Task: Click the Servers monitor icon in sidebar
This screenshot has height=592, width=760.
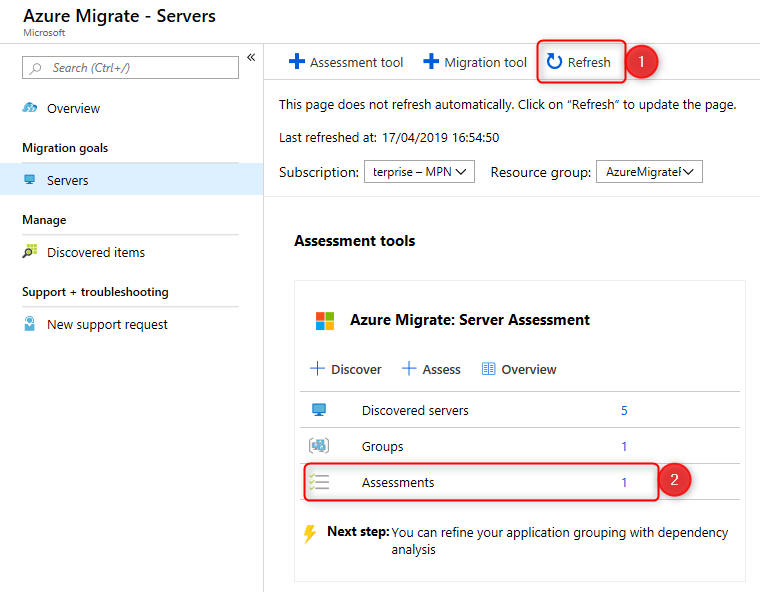Action: coord(30,180)
